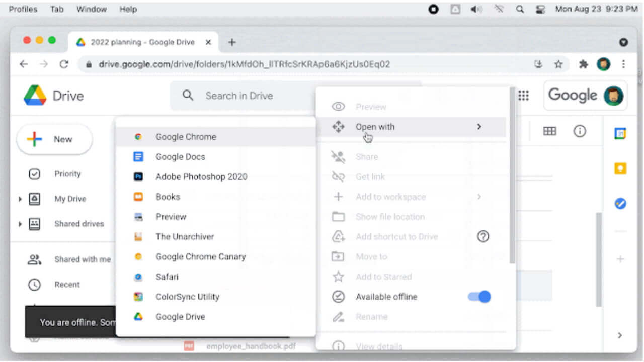
Task: Switch to grid view in Drive toolbar
Action: pyautogui.click(x=549, y=131)
